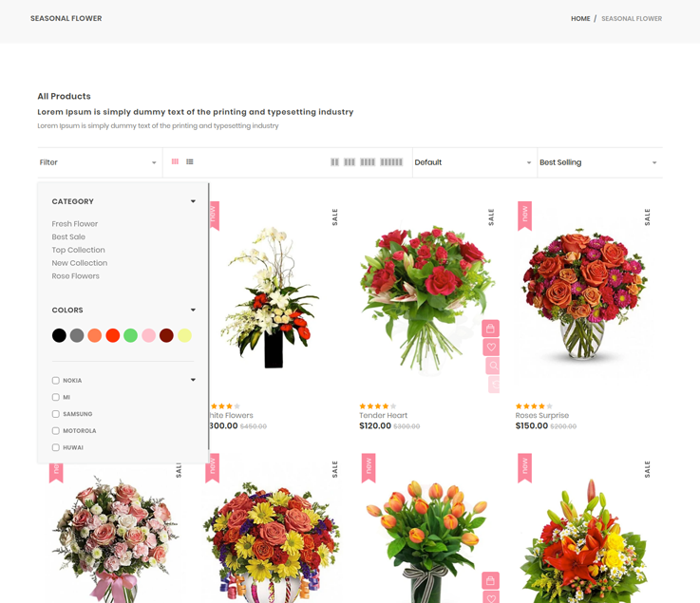Add Tender Heart to wishlist with heart icon
Image resolution: width=700 pixels, height=603 pixels.
[x=491, y=348]
